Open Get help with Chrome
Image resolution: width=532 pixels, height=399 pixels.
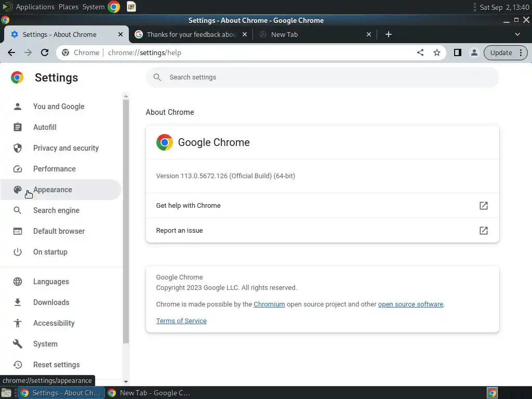click(x=322, y=206)
